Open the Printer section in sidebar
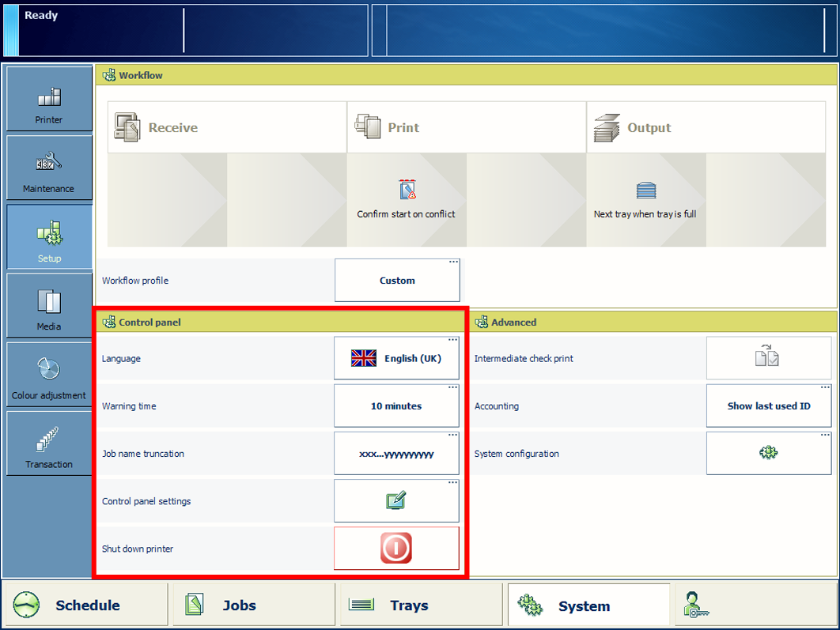Viewport: 840px width, 630px height. [49, 100]
